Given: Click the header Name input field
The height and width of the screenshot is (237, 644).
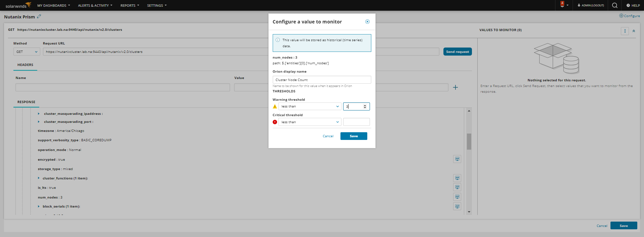Looking at the screenshot, I should 123,87.
